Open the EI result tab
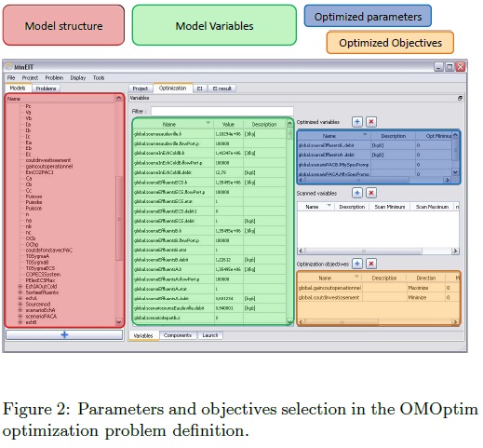The image size is (483, 448). point(222,88)
